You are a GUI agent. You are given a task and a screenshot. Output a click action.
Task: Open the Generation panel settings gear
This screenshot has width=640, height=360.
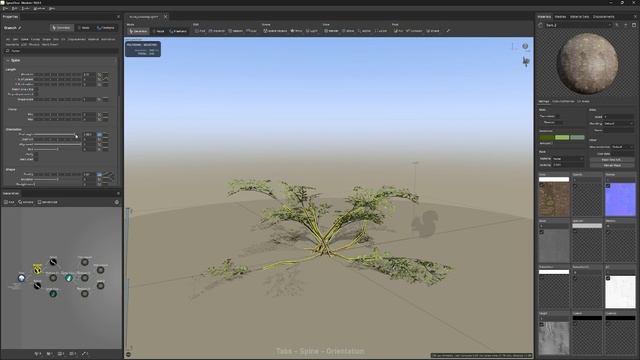(117, 202)
